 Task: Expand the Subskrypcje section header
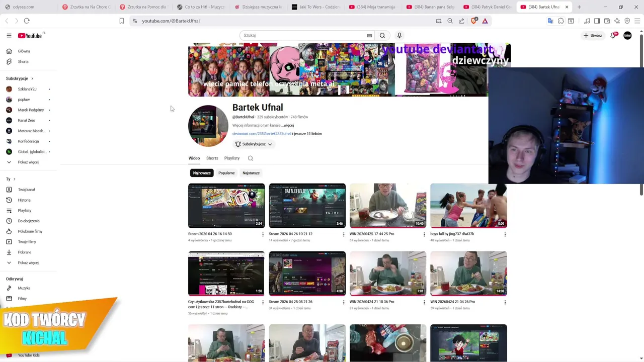[x=20, y=78]
